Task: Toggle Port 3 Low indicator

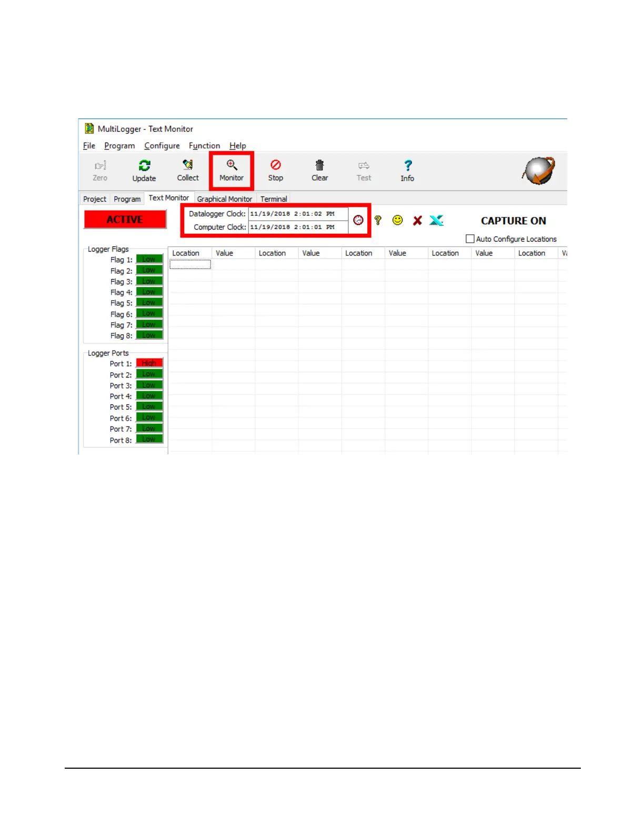Action: coord(149,385)
